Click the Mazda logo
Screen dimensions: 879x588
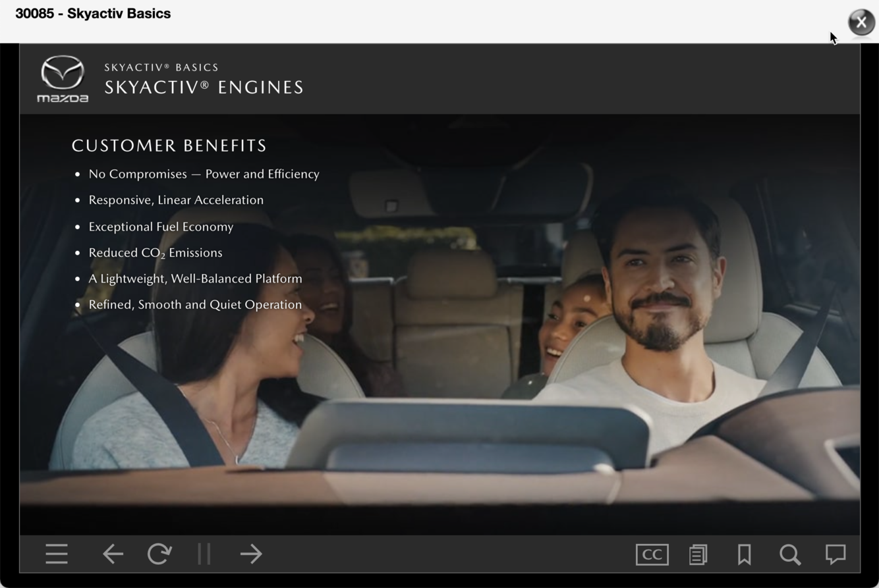click(63, 79)
